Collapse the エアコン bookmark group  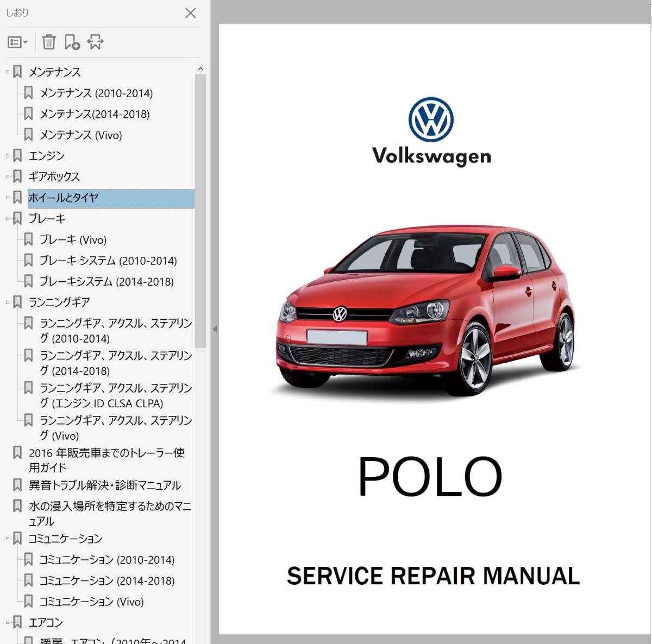tap(8, 623)
